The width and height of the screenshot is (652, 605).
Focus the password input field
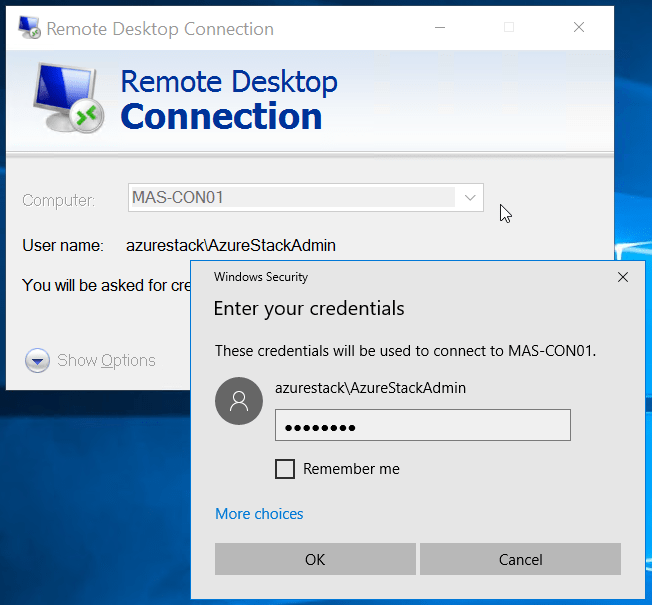[422, 425]
